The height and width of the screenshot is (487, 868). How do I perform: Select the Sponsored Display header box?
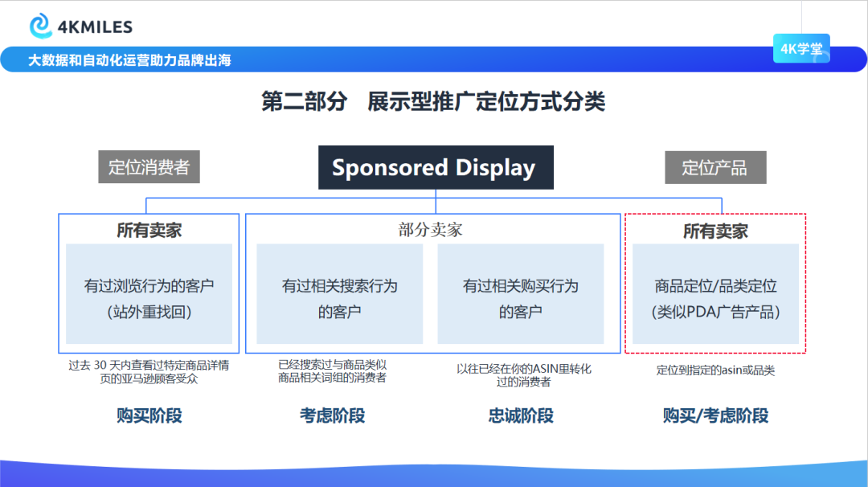(x=435, y=167)
